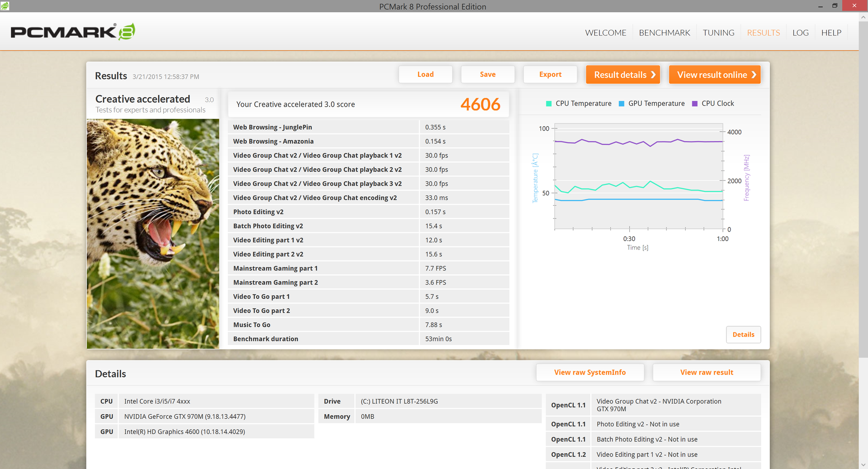Open the Help tab

click(831, 33)
